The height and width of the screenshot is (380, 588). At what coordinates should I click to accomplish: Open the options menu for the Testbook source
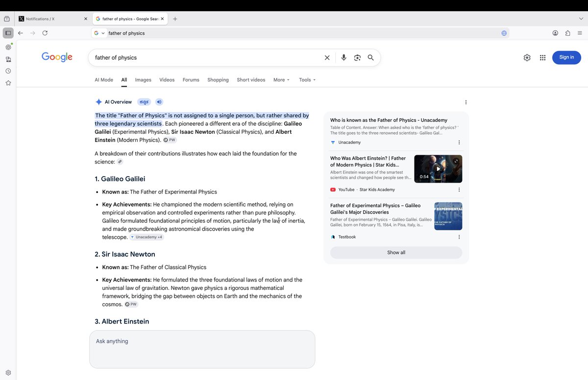point(459,237)
